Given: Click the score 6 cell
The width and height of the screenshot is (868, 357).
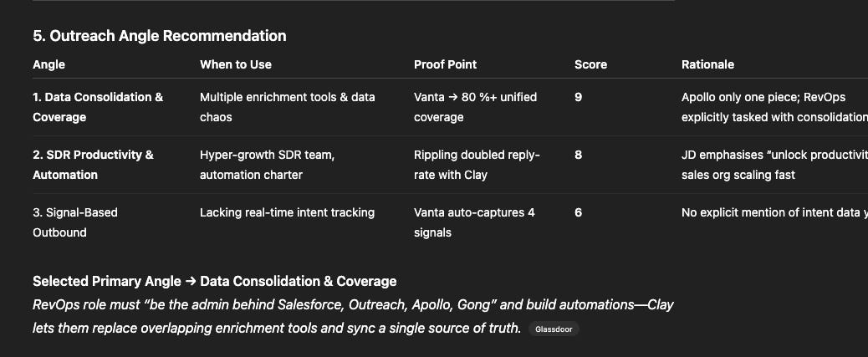Looking at the screenshot, I should click(x=579, y=212).
